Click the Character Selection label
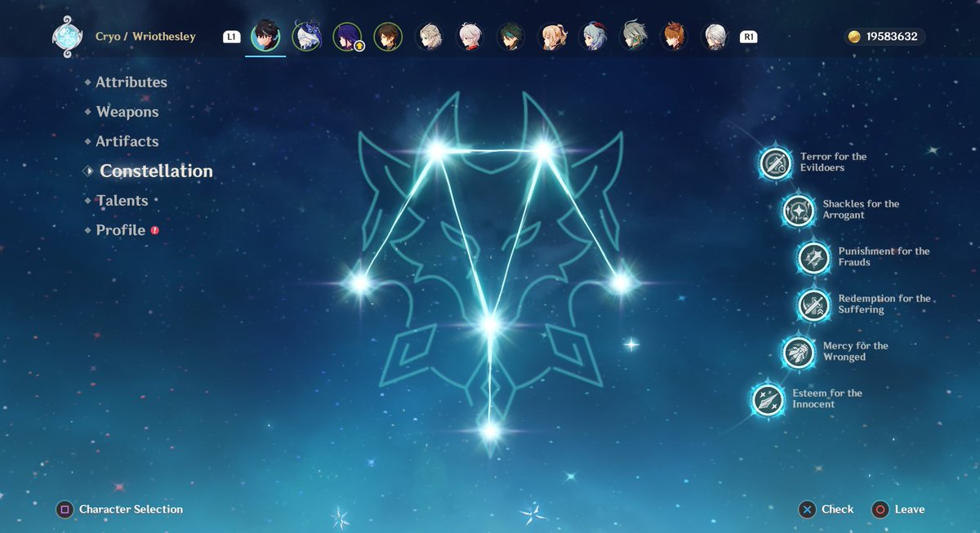The image size is (980, 533). pyautogui.click(x=131, y=509)
